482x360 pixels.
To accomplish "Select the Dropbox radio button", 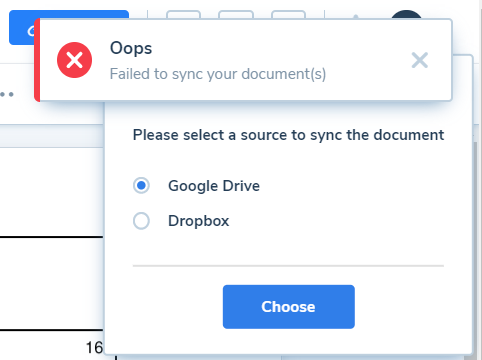I will pyautogui.click(x=141, y=221).
